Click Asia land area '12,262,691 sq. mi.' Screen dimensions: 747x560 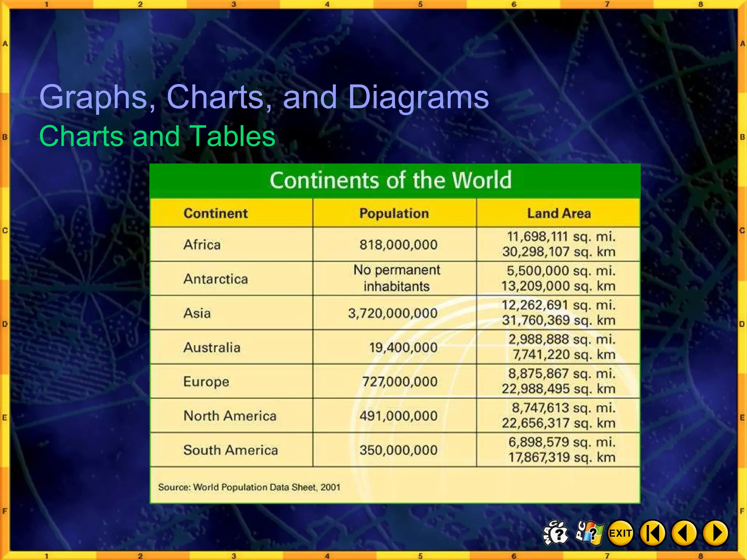pos(559,305)
